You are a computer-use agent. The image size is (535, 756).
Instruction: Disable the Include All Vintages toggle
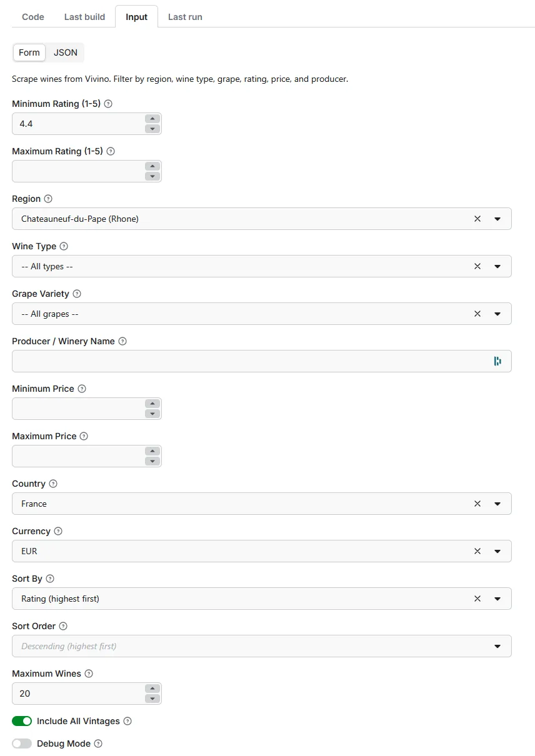click(x=22, y=721)
